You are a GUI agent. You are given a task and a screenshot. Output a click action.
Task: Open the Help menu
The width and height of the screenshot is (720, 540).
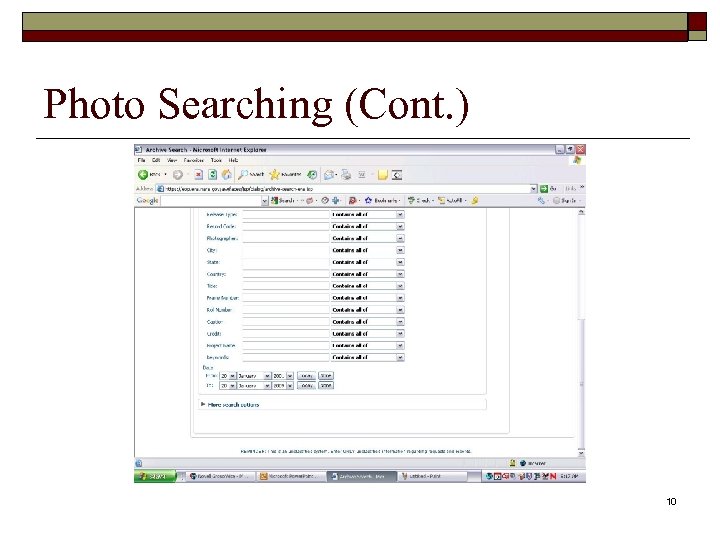pos(233,160)
